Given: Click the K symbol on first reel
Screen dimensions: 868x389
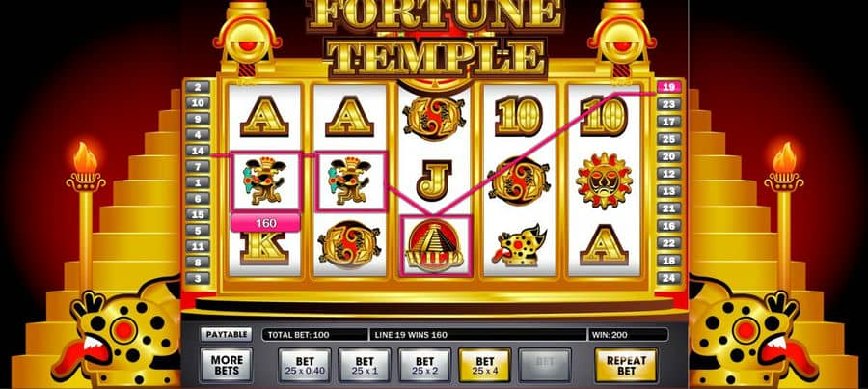Looking at the screenshot, I should (x=264, y=249).
